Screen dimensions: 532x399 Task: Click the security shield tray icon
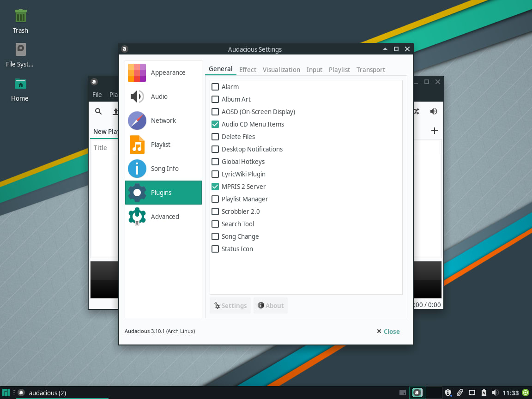pos(448,393)
